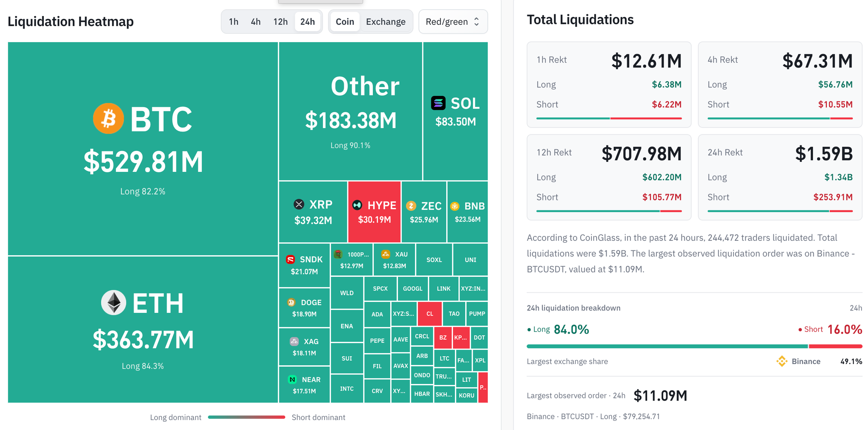Open the Other tile $183.38M
Viewport: 868px width, 430px height.
click(351, 111)
